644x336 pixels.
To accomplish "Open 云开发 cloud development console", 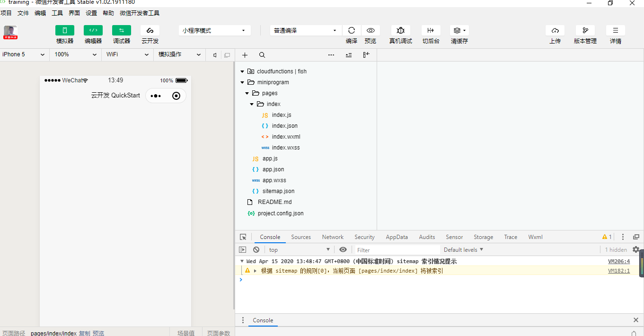I will 150,30.
